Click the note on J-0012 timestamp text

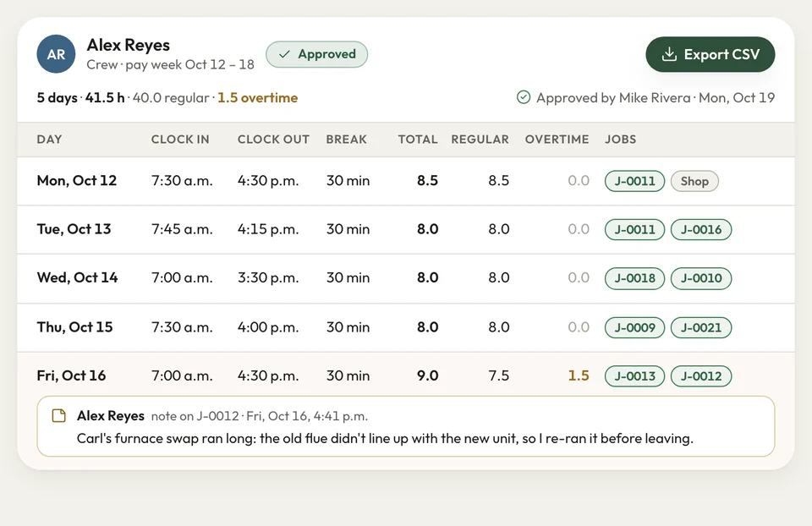[260, 416]
